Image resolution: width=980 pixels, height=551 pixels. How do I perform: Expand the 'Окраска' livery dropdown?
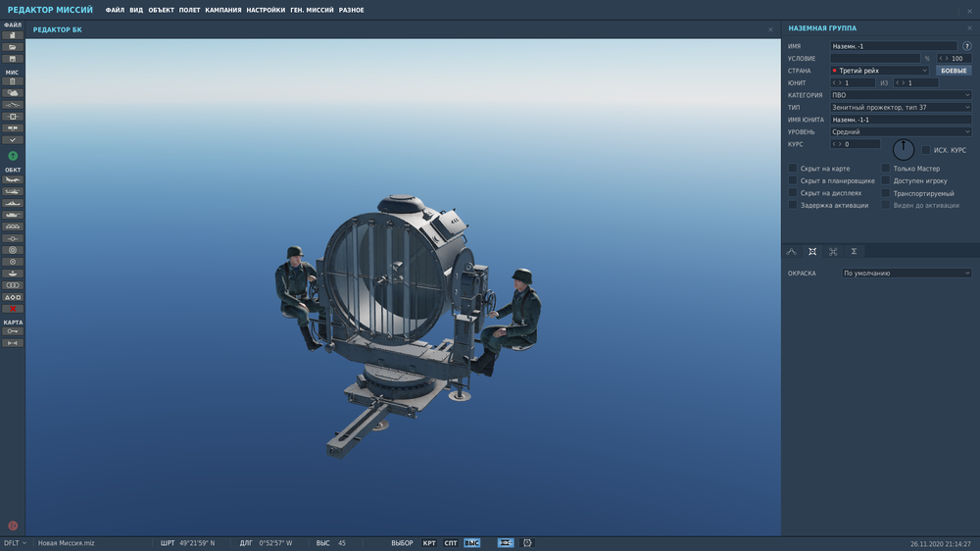(906, 274)
